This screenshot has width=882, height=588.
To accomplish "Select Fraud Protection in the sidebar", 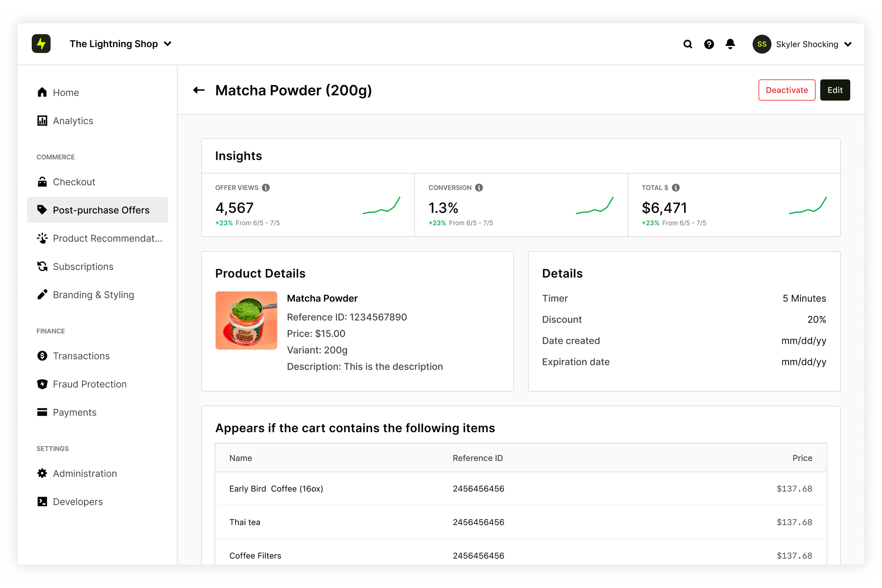I will pos(90,384).
